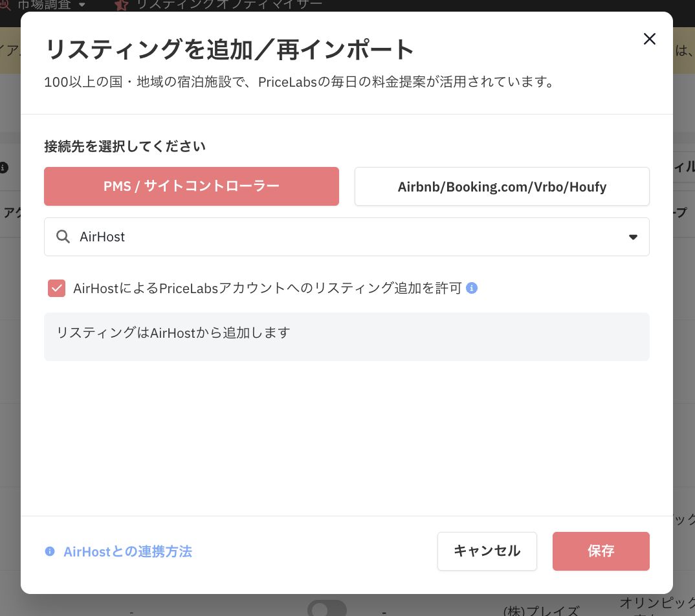This screenshot has width=695, height=616.
Task: Uncheck the AirHost listing permission checkbox
Action: pyautogui.click(x=57, y=288)
